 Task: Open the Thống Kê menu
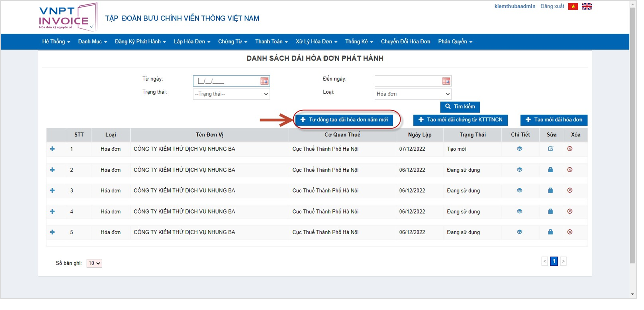pyautogui.click(x=359, y=42)
